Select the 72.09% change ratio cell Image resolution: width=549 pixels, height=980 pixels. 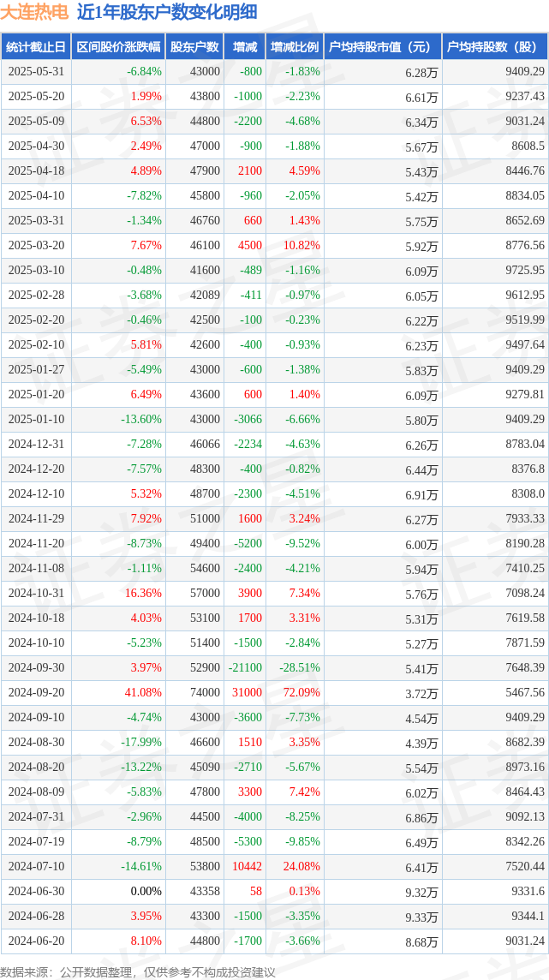pyautogui.click(x=301, y=692)
